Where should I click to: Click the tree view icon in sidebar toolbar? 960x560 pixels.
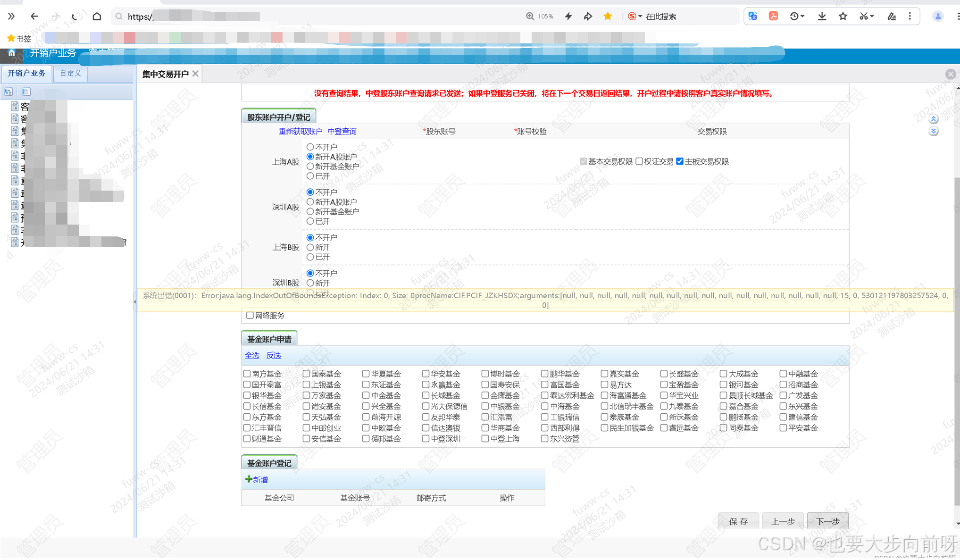(8, 92)
